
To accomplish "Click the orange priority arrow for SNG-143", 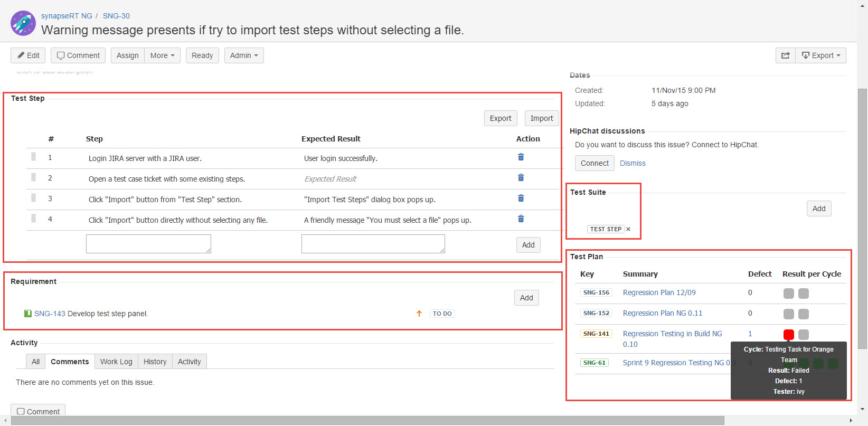I will pyautogui.click(x=419, y=314).
